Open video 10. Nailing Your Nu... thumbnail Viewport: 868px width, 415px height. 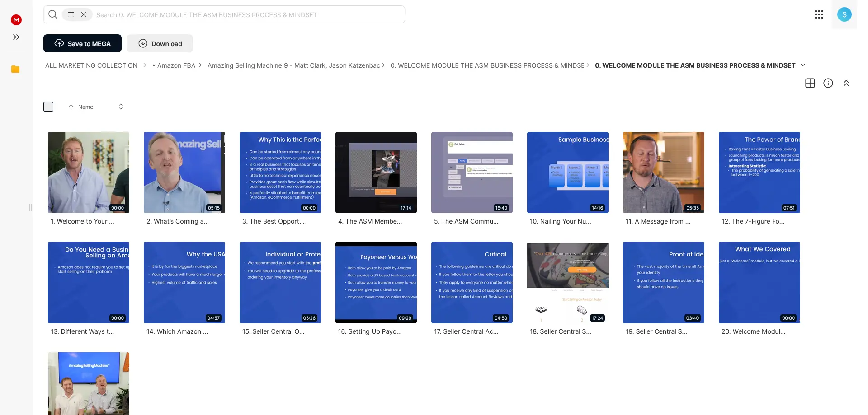[568, 173]
